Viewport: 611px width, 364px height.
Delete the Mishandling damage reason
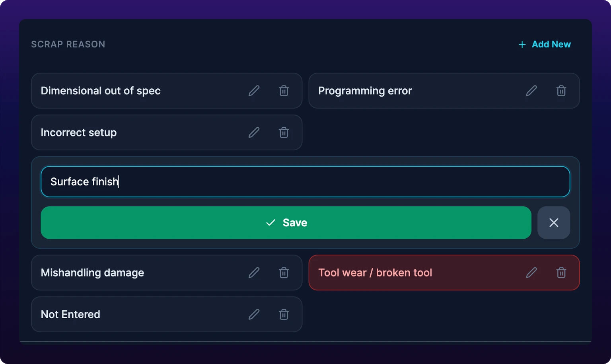click(x=284, y=273)
